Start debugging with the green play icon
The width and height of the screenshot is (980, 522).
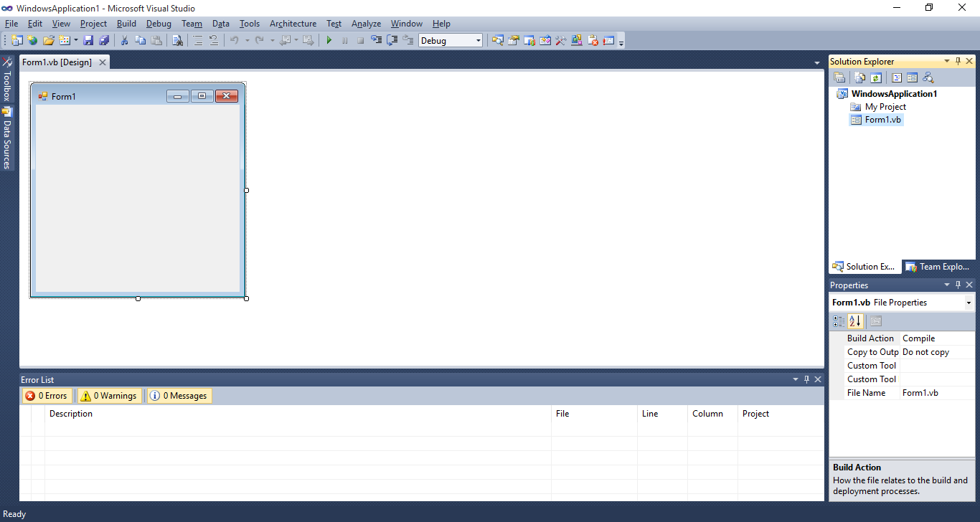pyautogui.click(x=329, y=40)
